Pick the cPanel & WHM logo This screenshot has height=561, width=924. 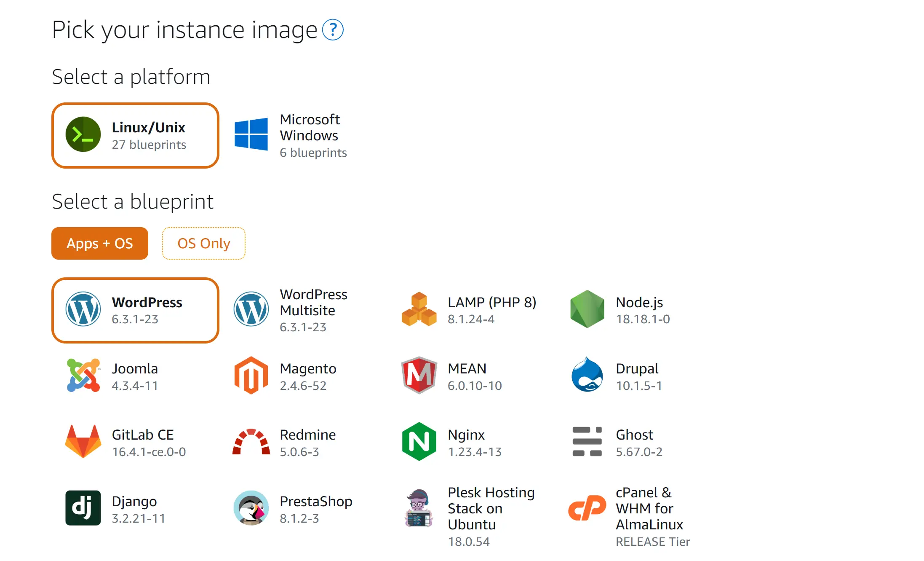tap(587, 508)
